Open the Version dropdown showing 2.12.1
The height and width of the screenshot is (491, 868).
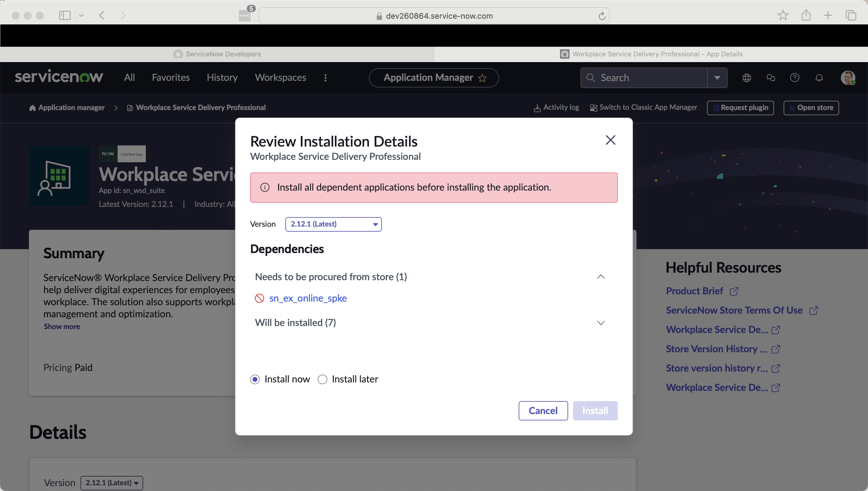click(333, 224)
